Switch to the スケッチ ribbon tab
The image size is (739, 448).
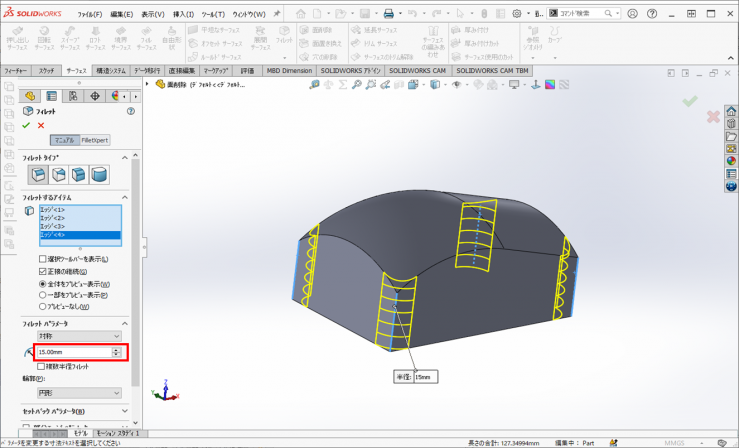pos(47,71)
